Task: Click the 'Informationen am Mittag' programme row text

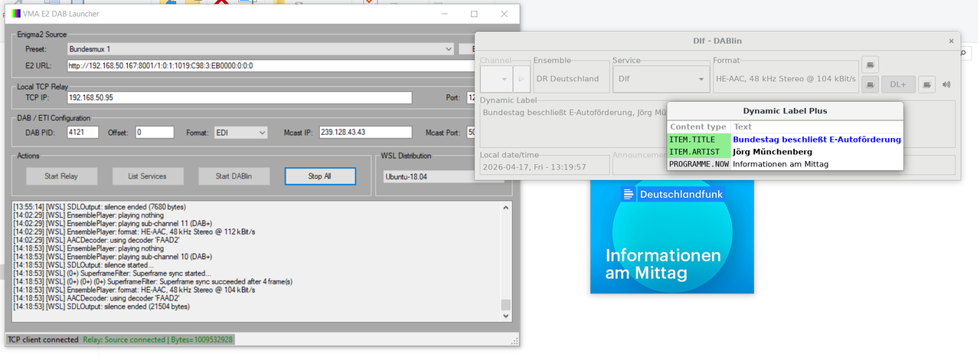Action: click(780, 164)
